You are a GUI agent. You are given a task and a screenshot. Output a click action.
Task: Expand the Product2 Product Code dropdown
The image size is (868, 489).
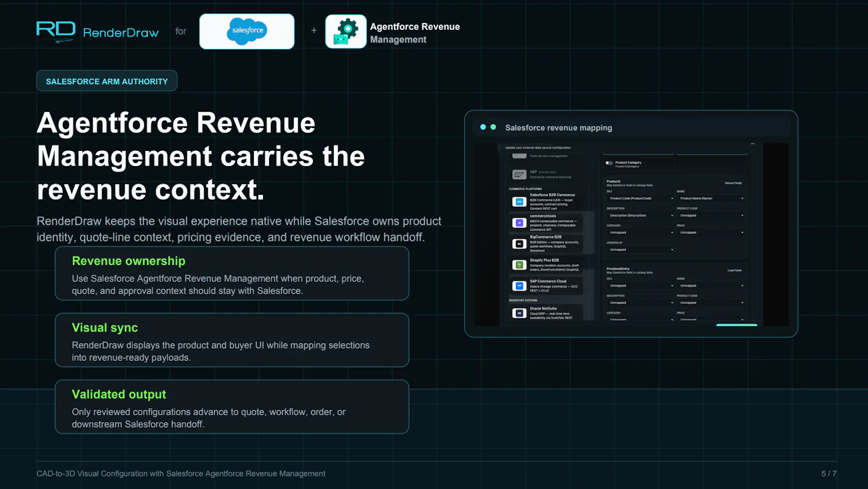click(711, 215)
